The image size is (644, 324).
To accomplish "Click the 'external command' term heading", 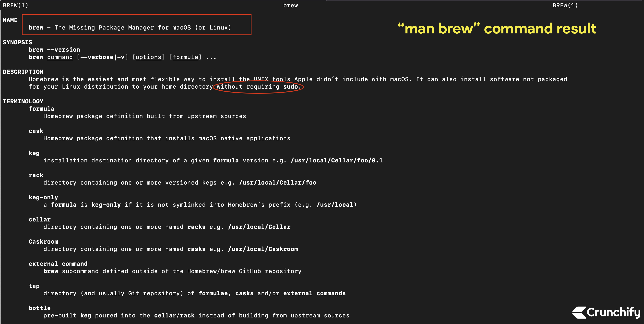I will tap(58, 264).
